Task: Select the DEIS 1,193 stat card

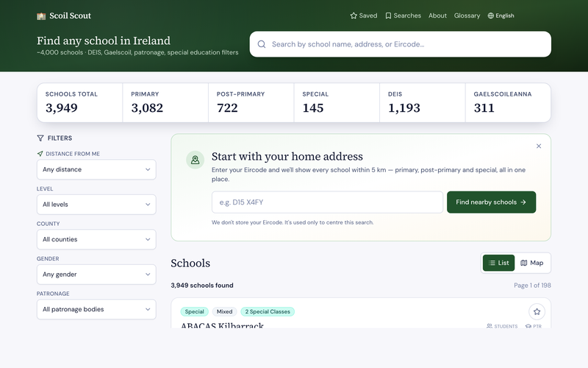Action: [422, 102]
